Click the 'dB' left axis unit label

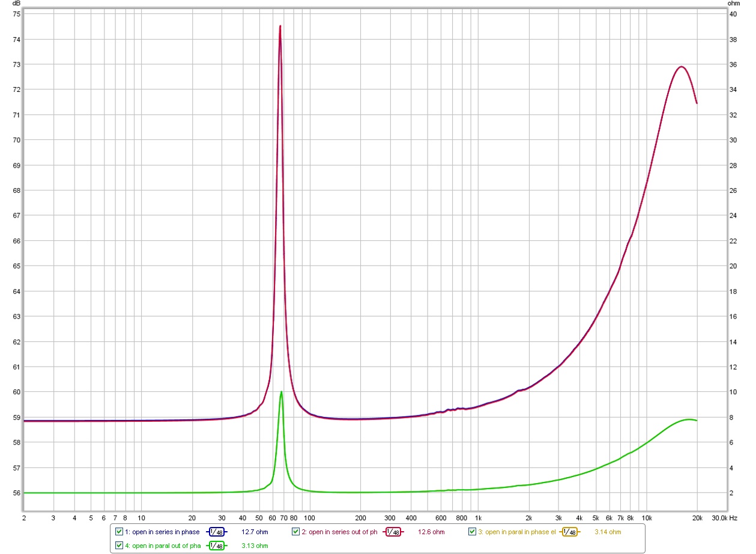tap(16, 4)
